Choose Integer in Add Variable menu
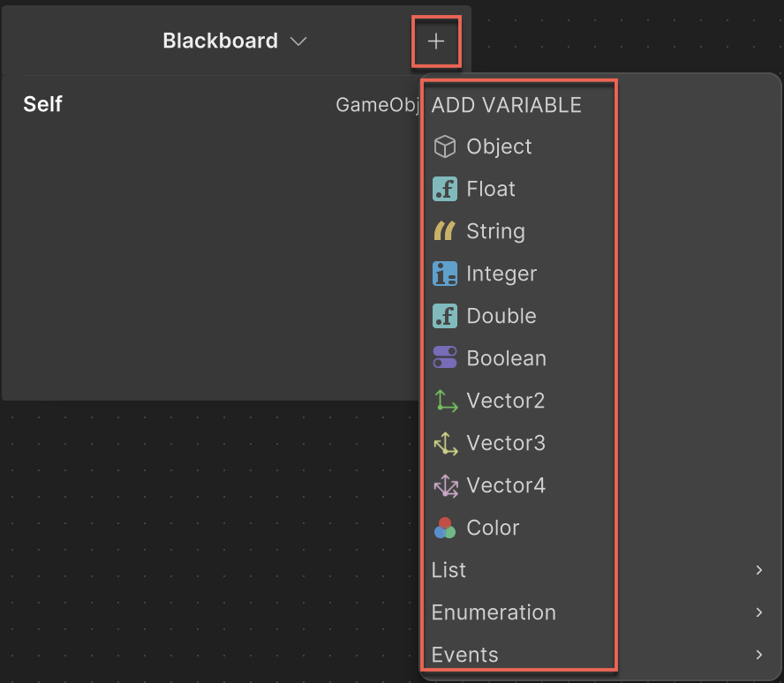Viewport: 784px width, 683px height. tap(501, 274)
